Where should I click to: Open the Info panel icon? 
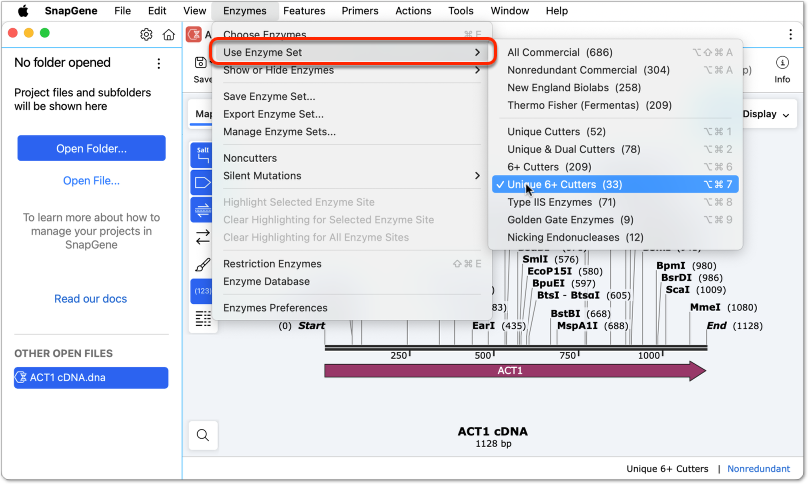click(x=782, y=63)
